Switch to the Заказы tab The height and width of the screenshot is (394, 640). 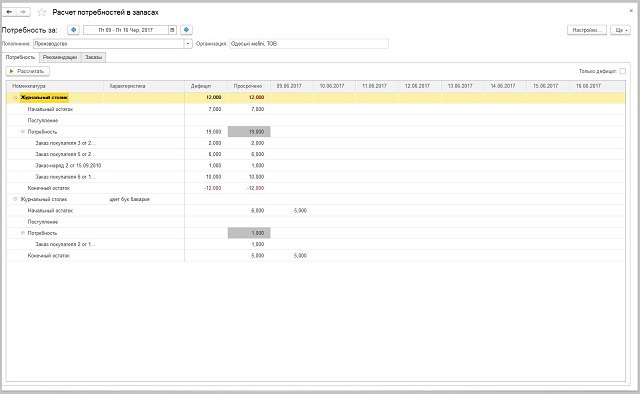point(93,57)
